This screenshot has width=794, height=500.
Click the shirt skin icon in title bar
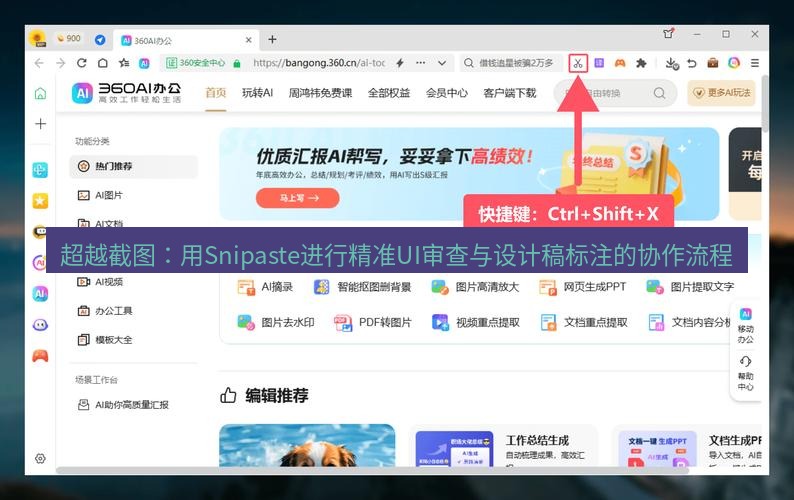(668, 34)
